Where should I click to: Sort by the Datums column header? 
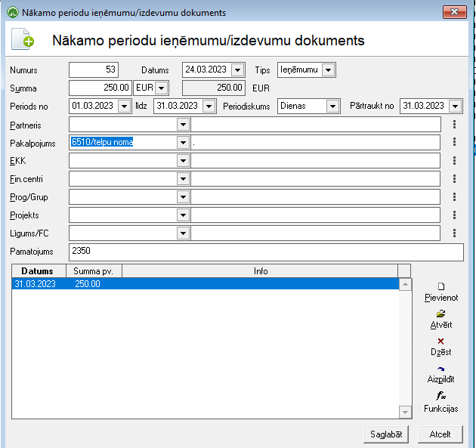(39, 271)
